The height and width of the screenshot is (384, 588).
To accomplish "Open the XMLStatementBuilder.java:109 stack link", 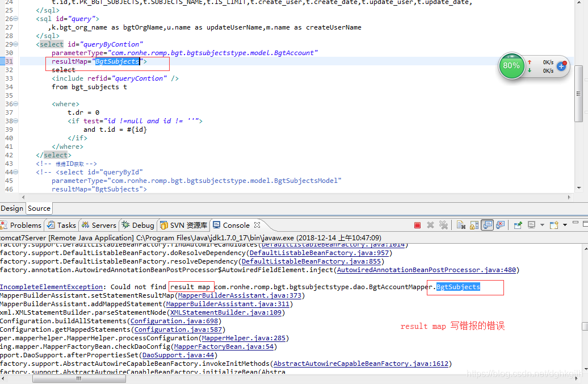I will tap(226, 312).
